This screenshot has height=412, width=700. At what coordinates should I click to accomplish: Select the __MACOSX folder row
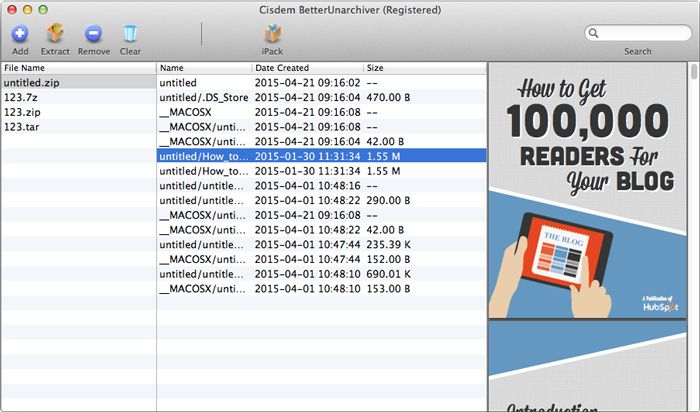click(x=321, y=112)
